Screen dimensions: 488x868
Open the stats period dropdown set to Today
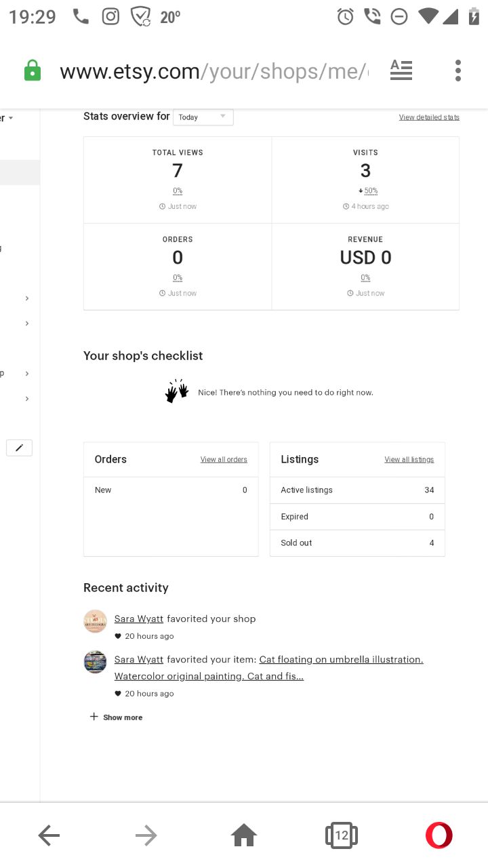point(203,117)
